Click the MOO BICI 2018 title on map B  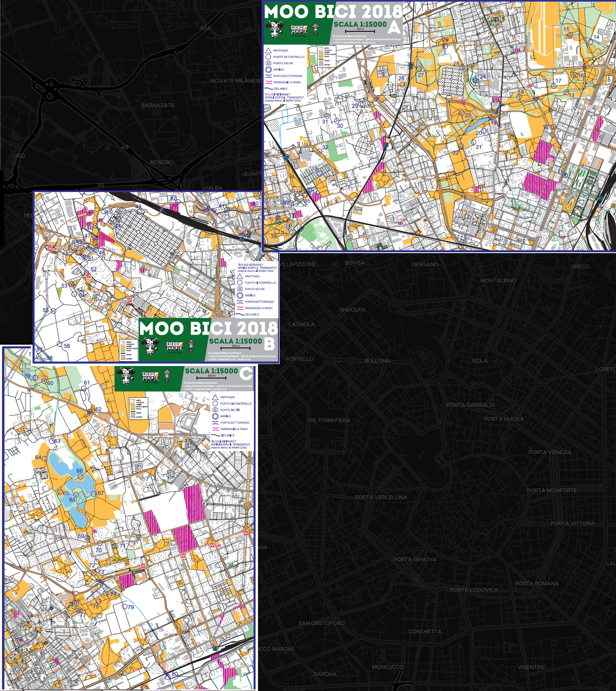[209, 328]
